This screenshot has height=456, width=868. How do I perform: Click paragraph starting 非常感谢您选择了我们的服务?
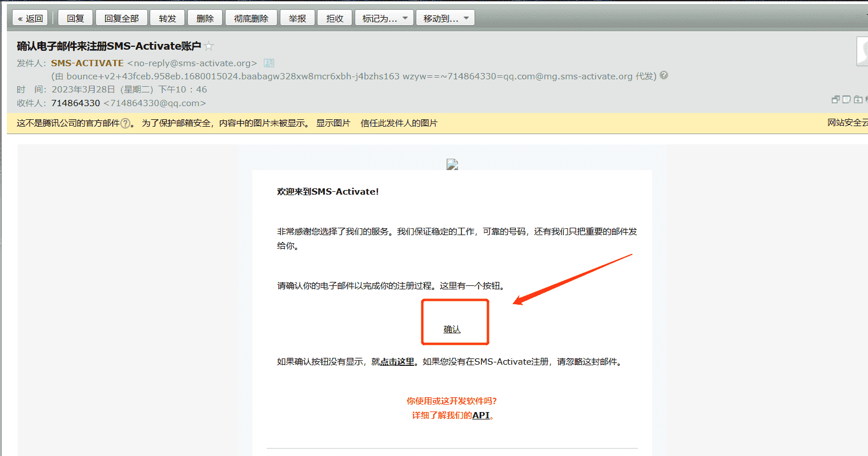[x=457, y=239]
